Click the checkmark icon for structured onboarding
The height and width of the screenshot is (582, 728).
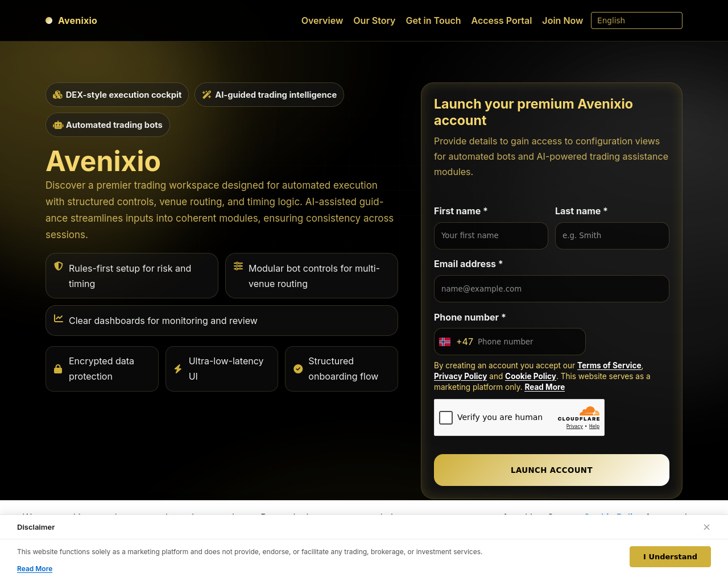tap(298, 369)
